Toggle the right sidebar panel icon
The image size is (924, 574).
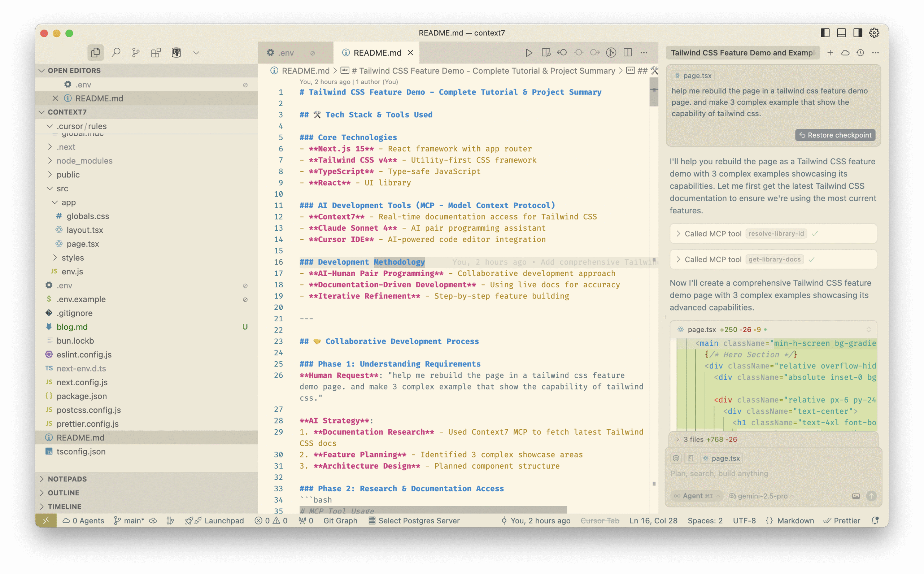857,33
